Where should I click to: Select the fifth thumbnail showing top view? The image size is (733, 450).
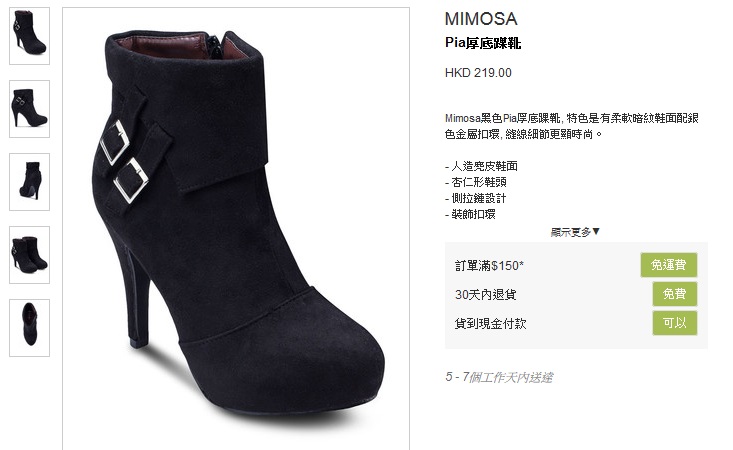29,328
